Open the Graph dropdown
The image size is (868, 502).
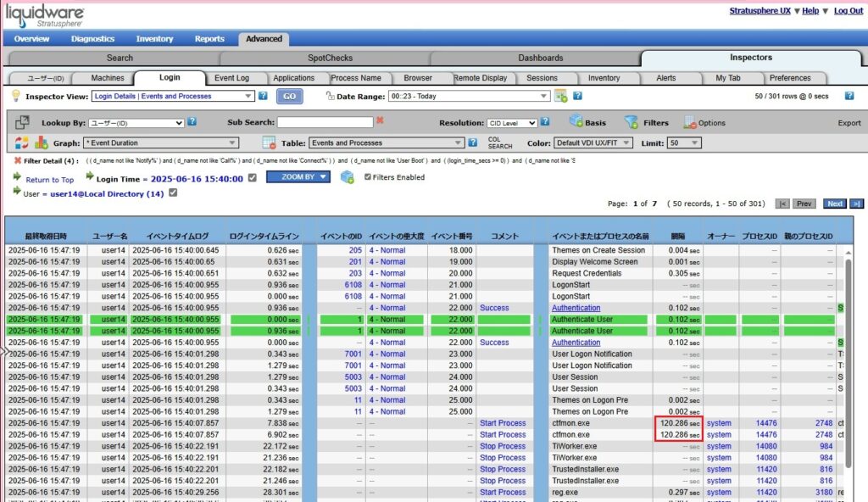point(161,143)
